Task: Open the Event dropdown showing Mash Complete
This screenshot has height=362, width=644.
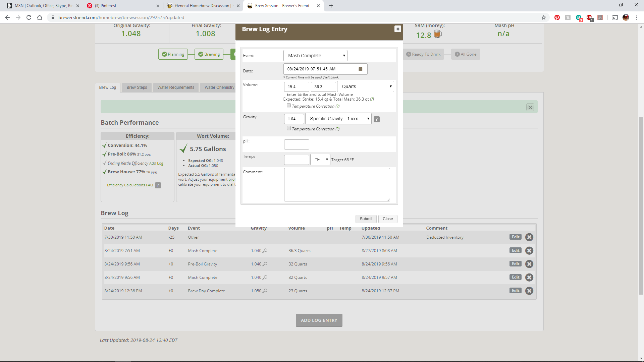Action: [315, 56]
